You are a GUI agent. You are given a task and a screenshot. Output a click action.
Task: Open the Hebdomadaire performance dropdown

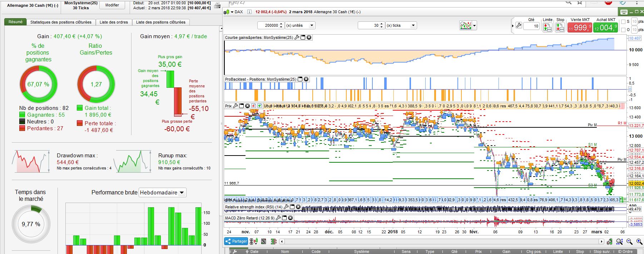162,193
